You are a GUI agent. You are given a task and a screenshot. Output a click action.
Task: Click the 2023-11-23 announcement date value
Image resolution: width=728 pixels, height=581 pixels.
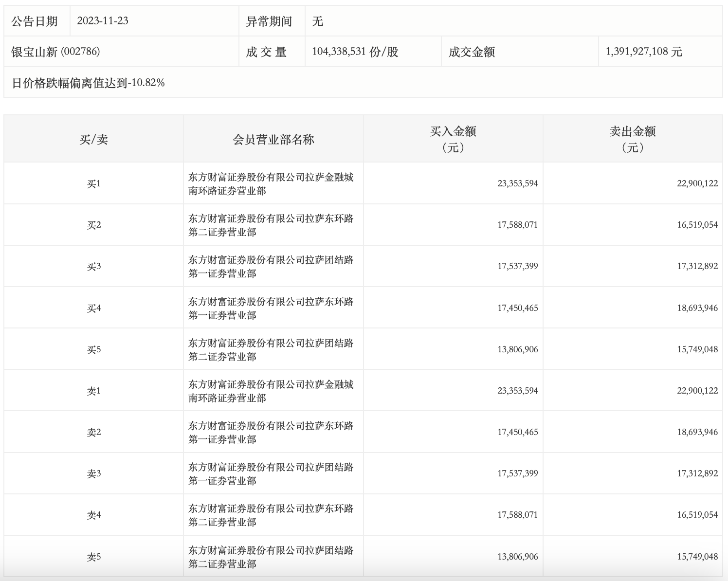coord(103,21)
